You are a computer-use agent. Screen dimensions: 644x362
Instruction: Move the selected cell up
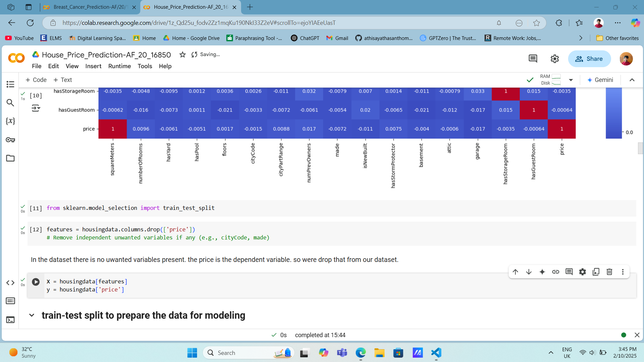click(x=515, y=272)
